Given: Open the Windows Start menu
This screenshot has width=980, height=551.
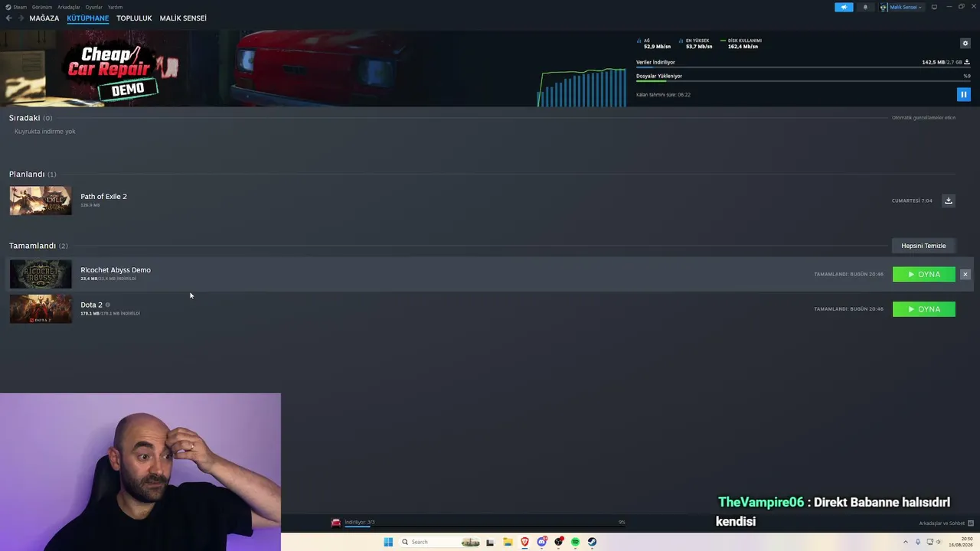Looking at the screenshot, I should (x=388, y=542).
